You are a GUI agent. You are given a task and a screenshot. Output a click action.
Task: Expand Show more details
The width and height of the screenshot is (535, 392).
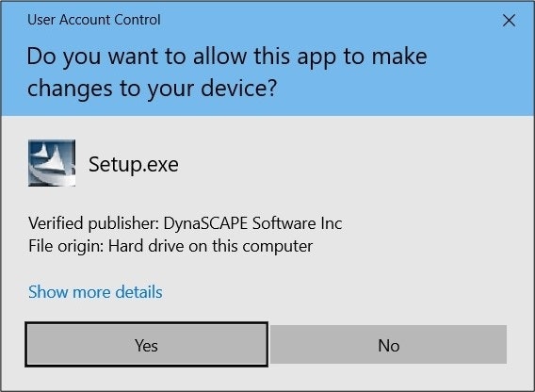coord(95,291)
